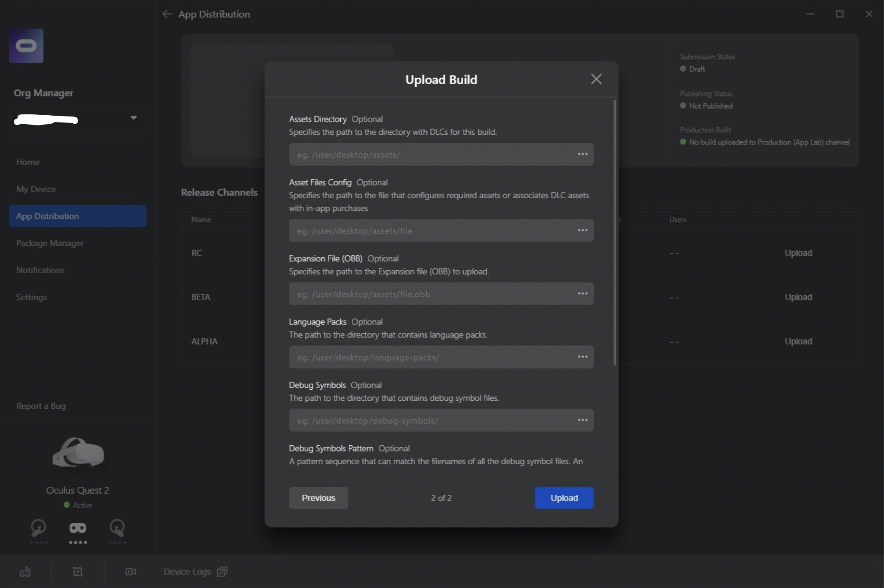Expand the Org Manager organization dropdown
The width and height of the screenshot is (884, 588).
(133, 118)
